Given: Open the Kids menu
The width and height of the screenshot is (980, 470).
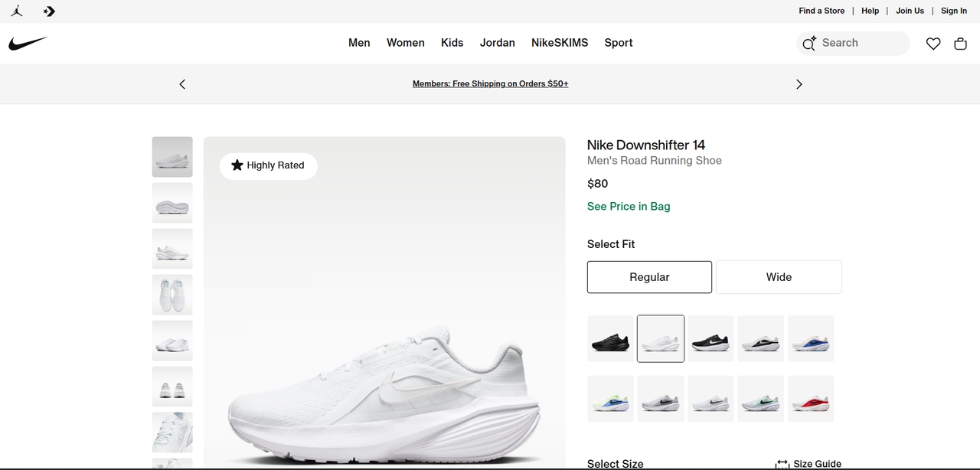Looking at the screenshot, I should (x=452, y=43).
